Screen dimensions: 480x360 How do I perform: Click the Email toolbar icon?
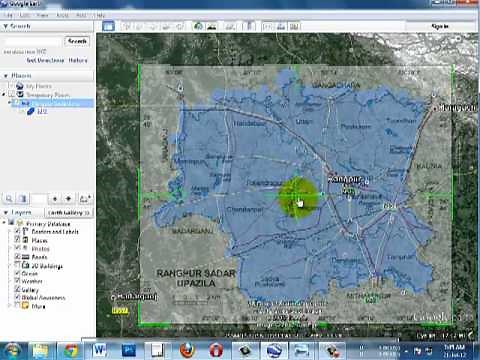(267, 26)
